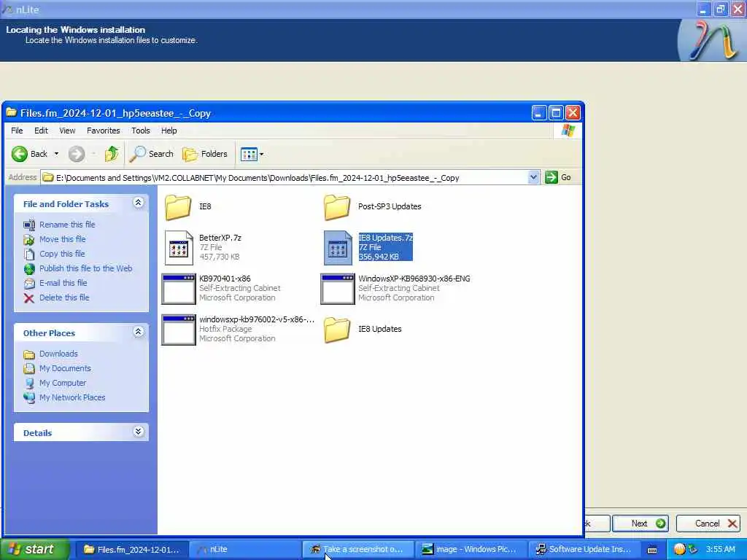Go up one folder level icon
Screen dimensions: 747x560
coord(112,154)
